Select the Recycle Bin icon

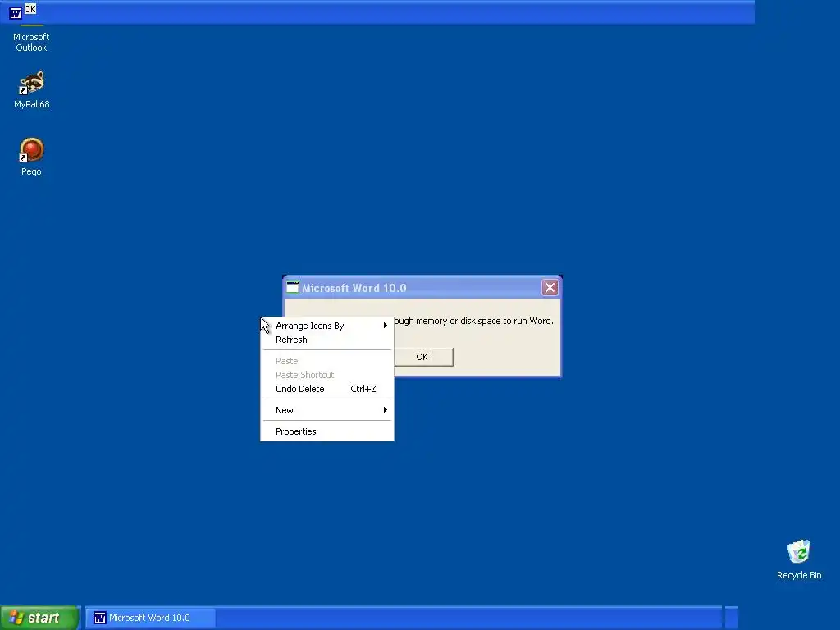[799, 559]
